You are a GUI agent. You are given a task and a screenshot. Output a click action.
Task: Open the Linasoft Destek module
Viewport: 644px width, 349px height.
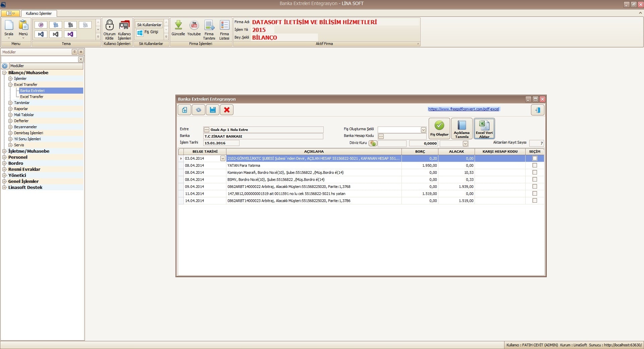pyautogui.click(x=25, y=188)
